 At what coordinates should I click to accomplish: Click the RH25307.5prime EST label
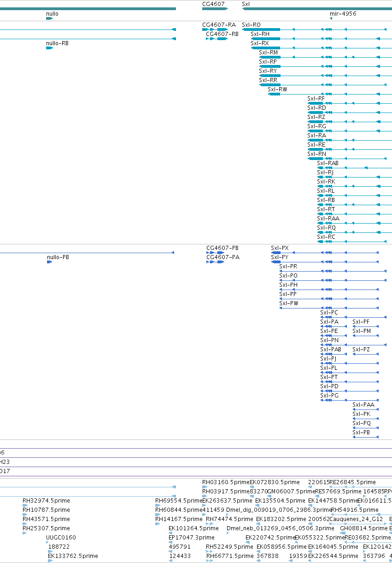pyautogui.click(x=47, y=528)
